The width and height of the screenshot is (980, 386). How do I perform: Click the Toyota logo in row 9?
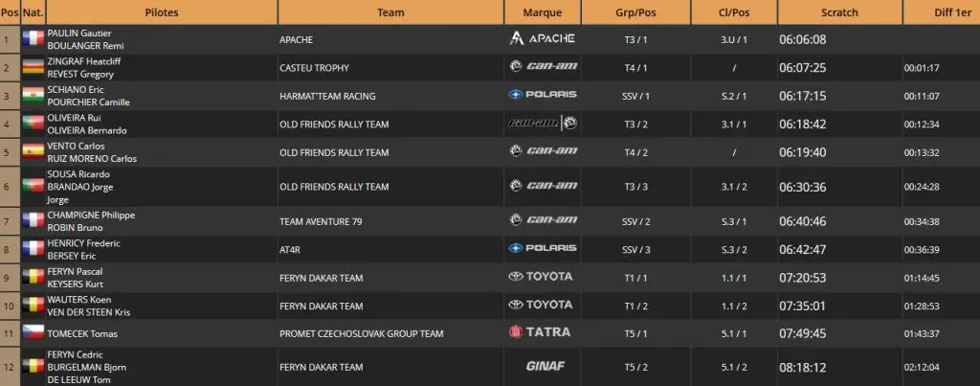click(x=542, y=277)
